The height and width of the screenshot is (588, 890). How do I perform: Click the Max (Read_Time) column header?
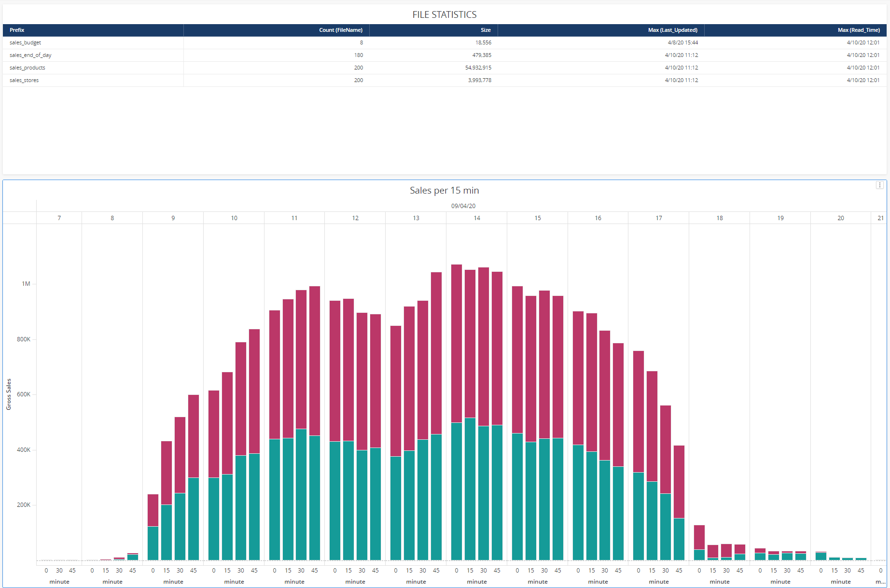858,30
